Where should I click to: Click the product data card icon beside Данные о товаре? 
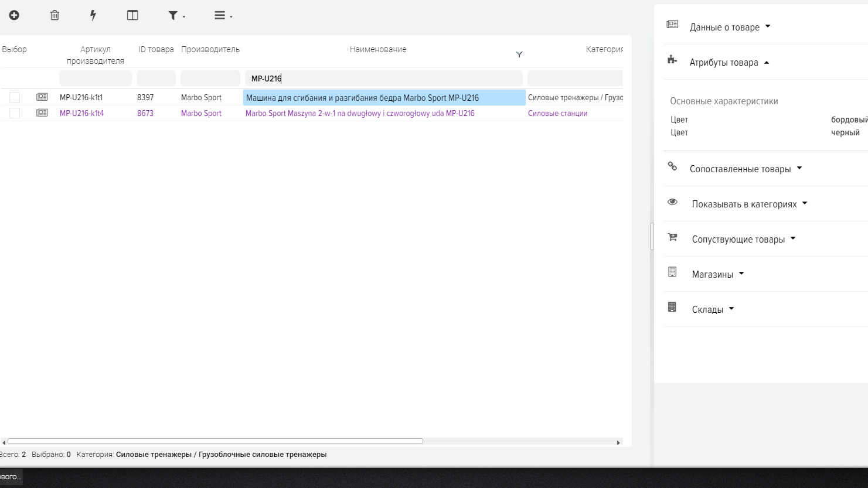672,24
